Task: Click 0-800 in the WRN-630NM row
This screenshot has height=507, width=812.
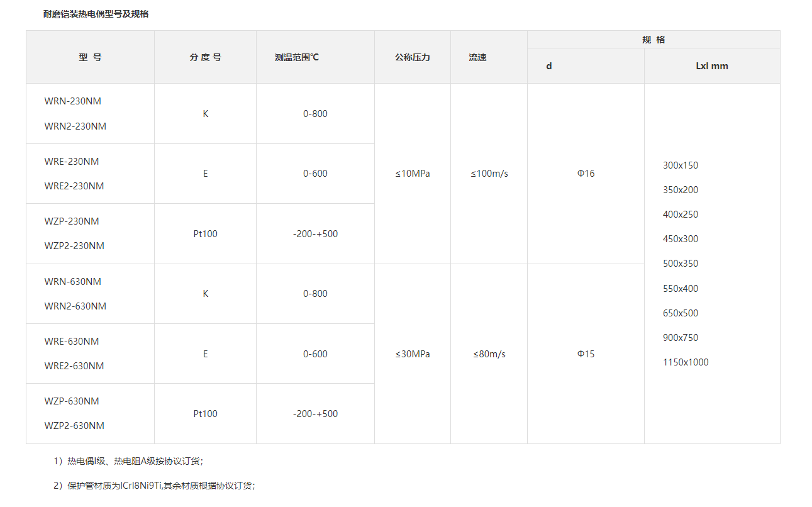Action: click(315, 294)
